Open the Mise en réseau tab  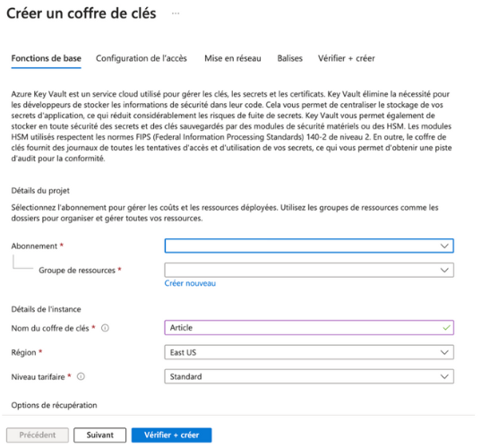coord(233,58)
